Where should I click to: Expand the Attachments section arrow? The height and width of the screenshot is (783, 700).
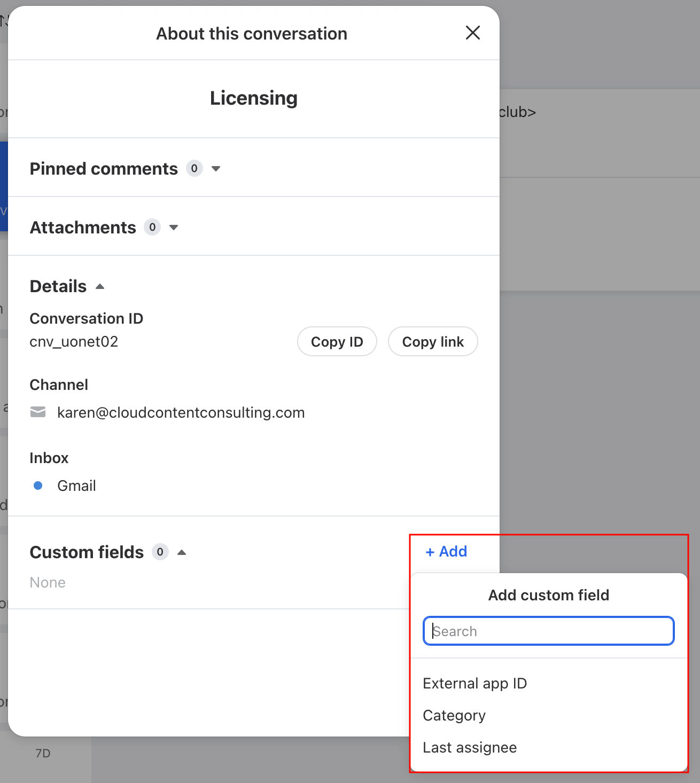tap(174, 228)
